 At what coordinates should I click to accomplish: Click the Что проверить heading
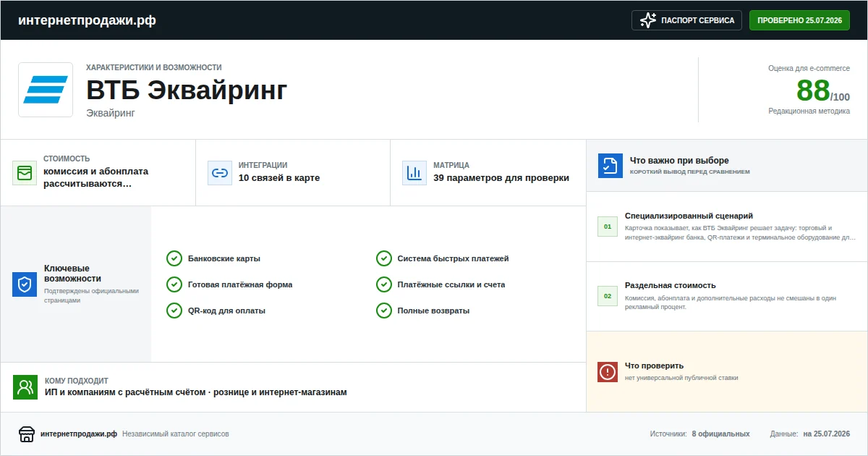[654, 366]
